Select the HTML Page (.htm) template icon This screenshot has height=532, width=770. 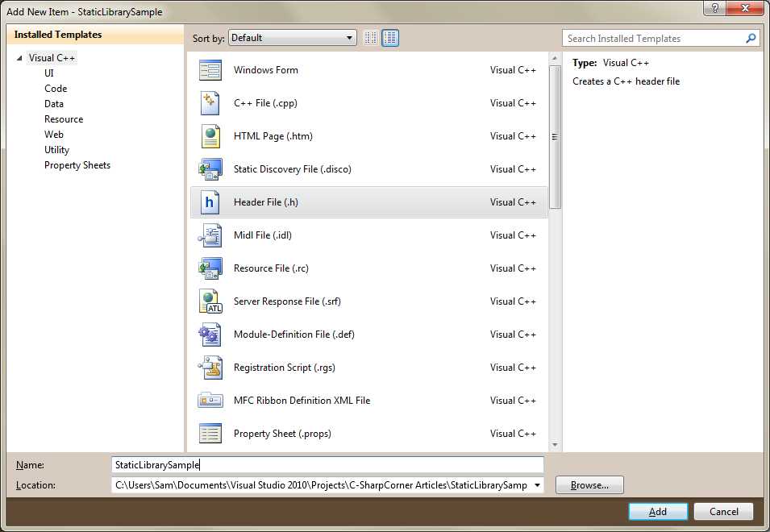coord(210,135)
